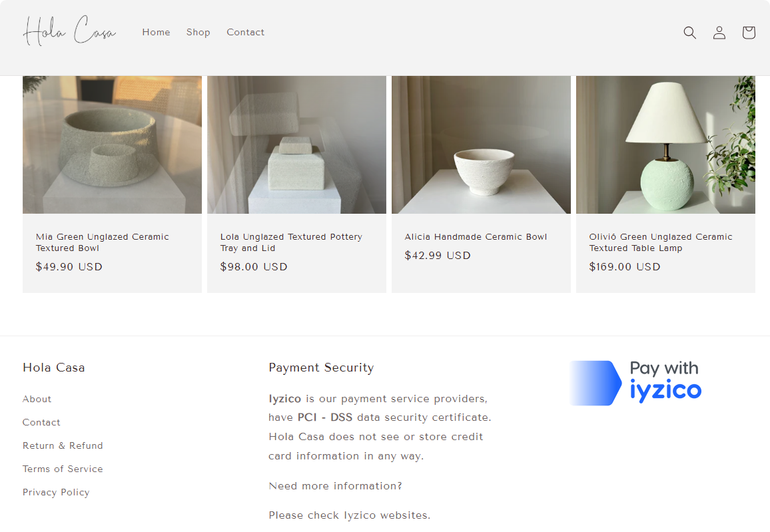Open the Return & Refund policy link

click(63, 445)
